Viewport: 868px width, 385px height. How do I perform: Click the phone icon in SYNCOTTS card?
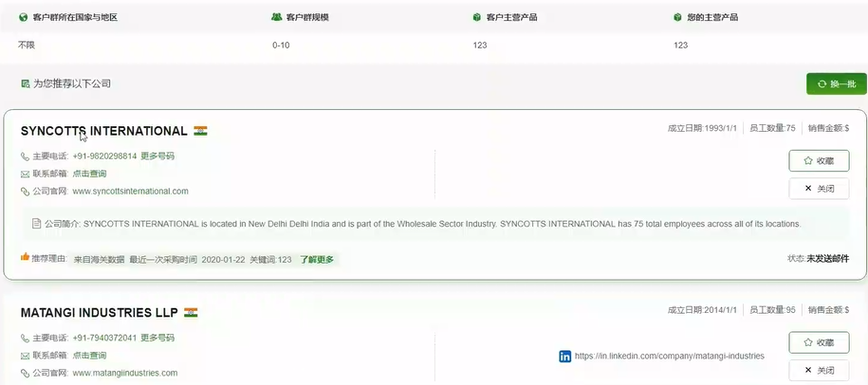click(x=26, y=156)
